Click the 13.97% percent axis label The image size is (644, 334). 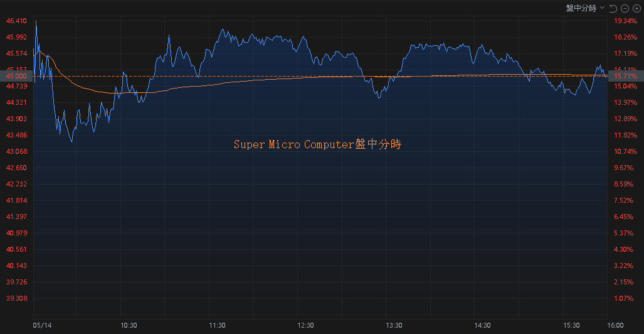[626, 102]
